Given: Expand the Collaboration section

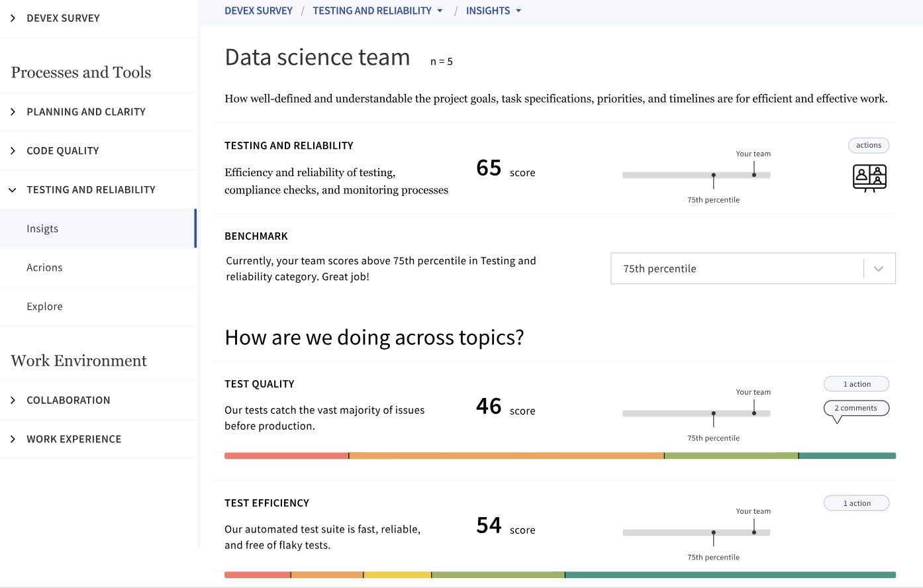Looking at the screenshot, I should [x=13, y=401].
